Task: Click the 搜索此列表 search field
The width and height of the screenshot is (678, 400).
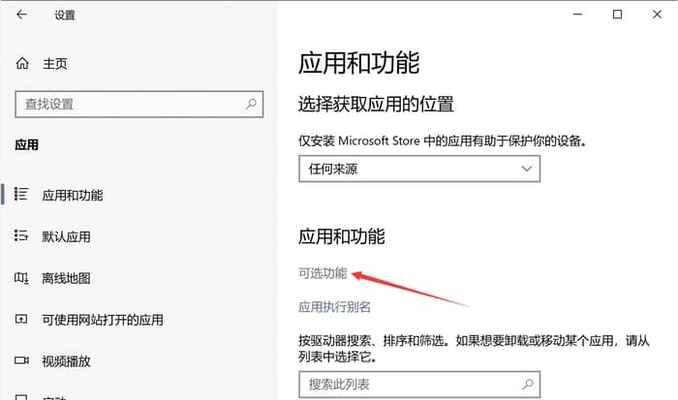Action: [x=419, y=384]
